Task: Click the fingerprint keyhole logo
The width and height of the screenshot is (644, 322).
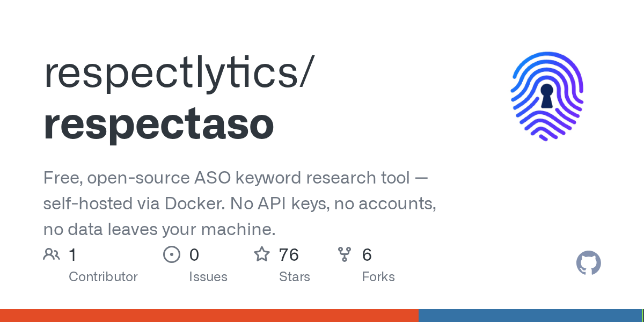Action: [x=547, y=96]
